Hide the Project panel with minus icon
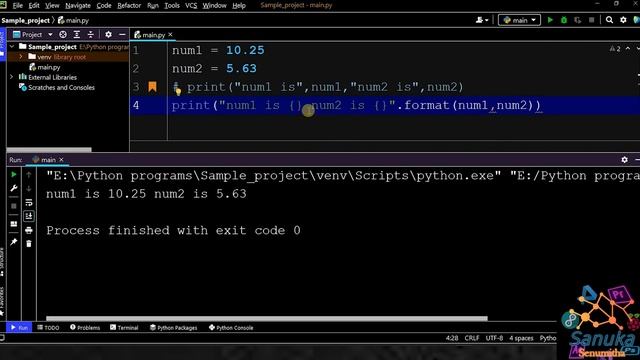The width and height of the screenshot is (640, 360). [122, 35]
